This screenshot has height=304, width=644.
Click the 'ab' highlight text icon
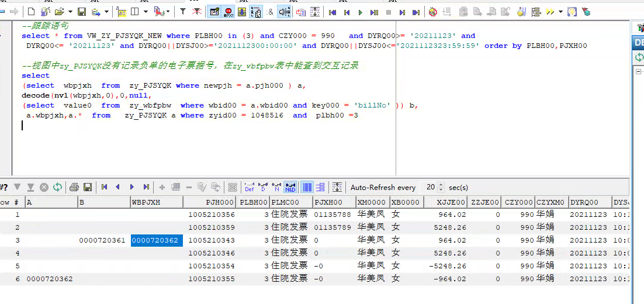coord(121,12)
